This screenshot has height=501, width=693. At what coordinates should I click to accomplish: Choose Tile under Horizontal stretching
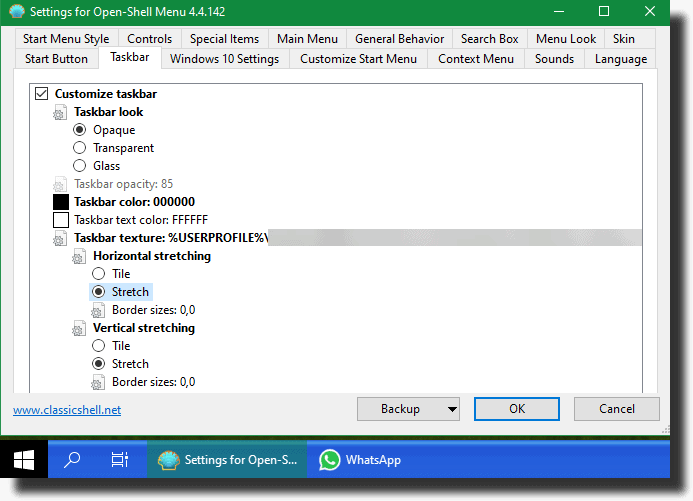pyautogui.click(x=99, y=274)
